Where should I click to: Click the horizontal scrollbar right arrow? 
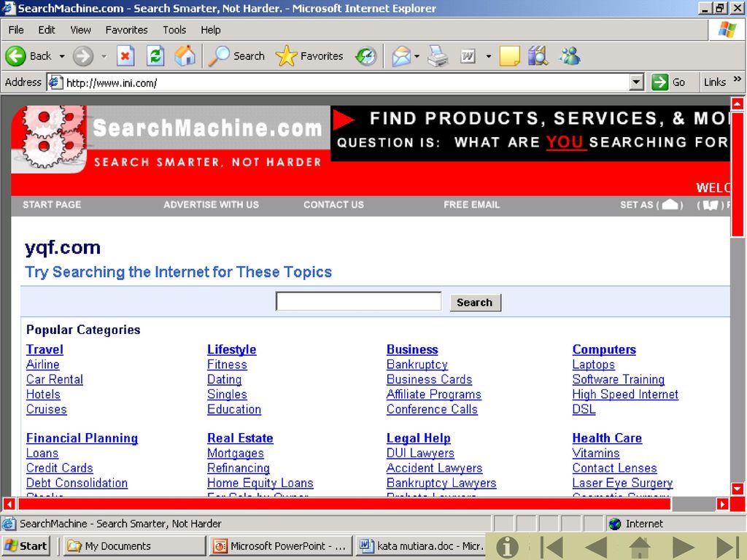(723, 504)
